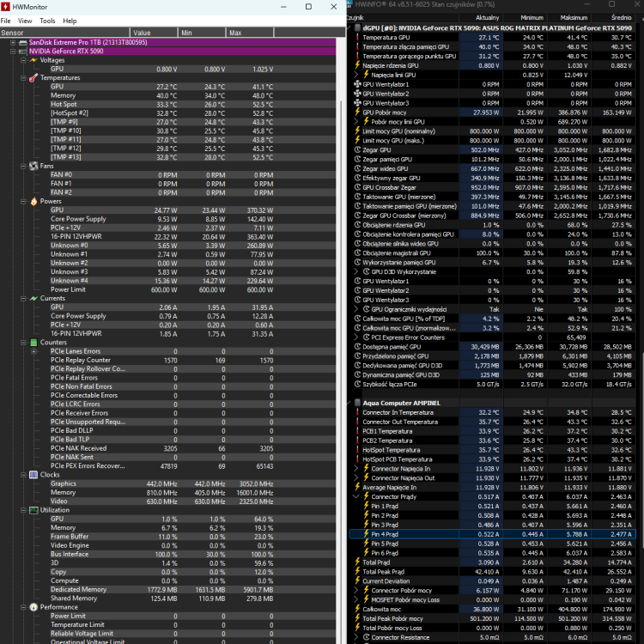Click the Utilization monitor icon
This screenshot has height=644, width=644.
[x=33, y=510]
